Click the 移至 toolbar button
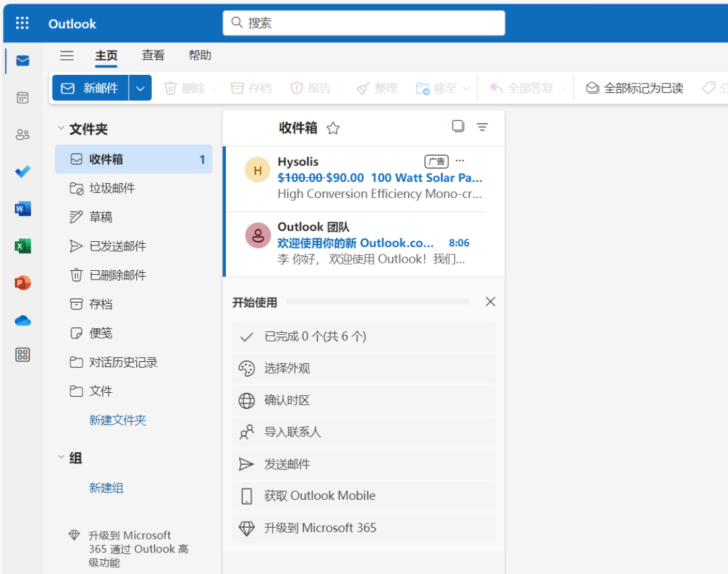The width and height of the screenshot is (728, 574). [436, 88]
